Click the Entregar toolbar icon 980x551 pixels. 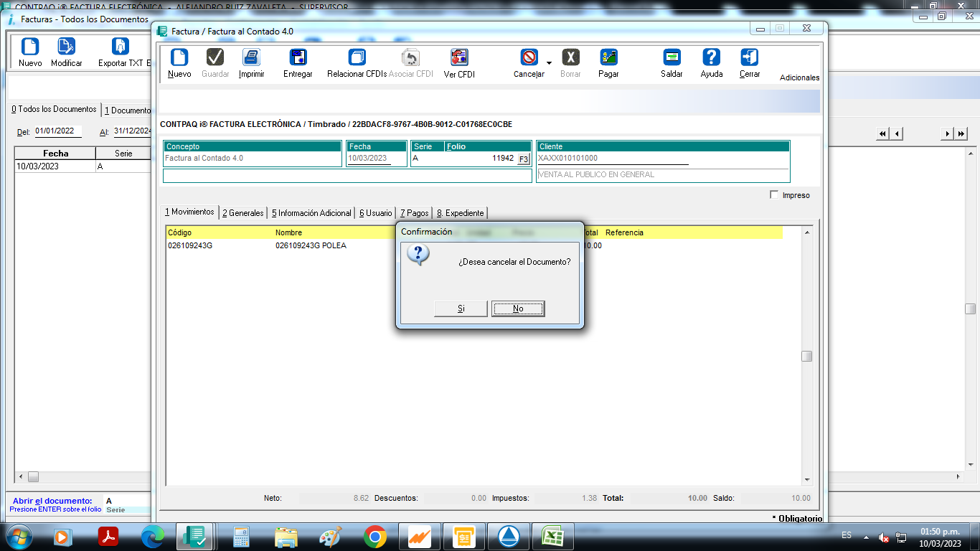click(298, 57)
